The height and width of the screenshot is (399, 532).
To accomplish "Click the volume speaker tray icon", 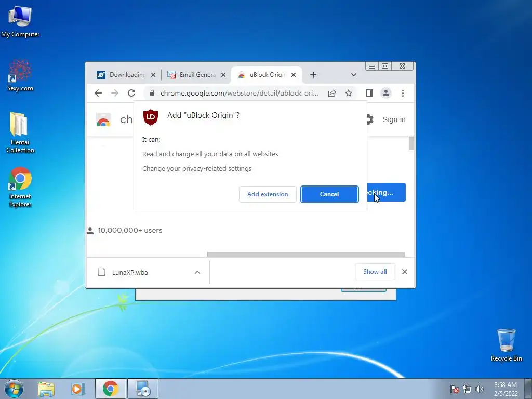I will tap(480, 389).
